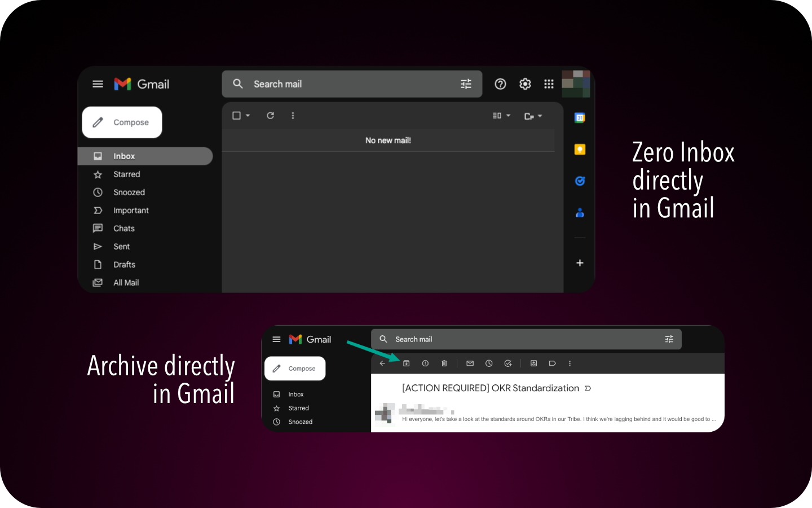Screen dimensions: 812x508
Task: Open split pane mode dropdown
Action: [x=501, y=116]
